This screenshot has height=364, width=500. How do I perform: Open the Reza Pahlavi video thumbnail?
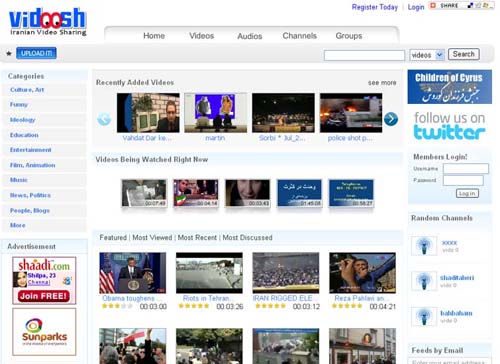(362, 273)
